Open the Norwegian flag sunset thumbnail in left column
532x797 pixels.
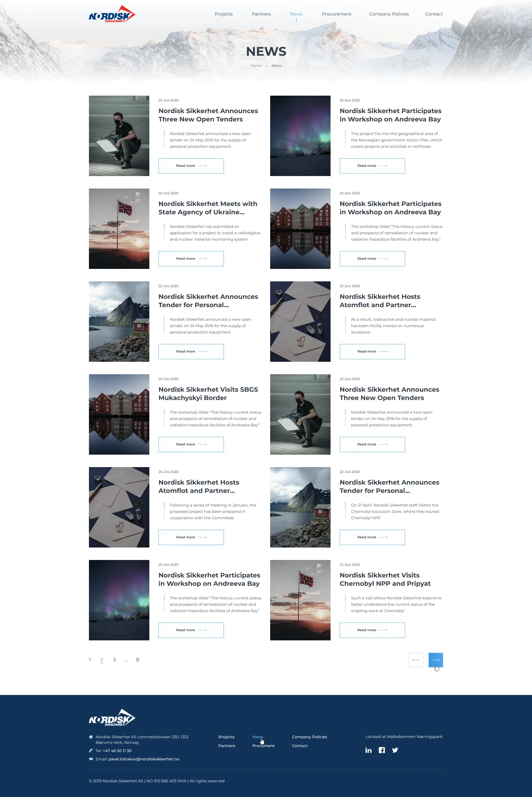pos(119,228)
